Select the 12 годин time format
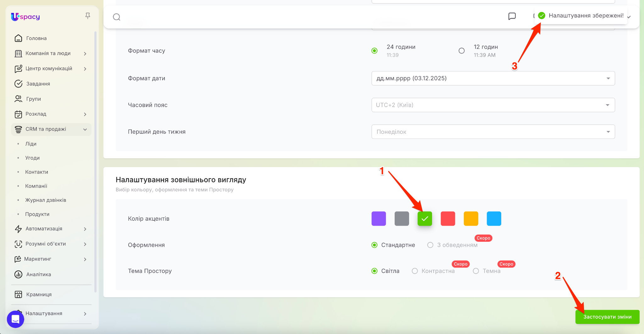This screenshot has height=334, width=644. click(x=462, y=51)
